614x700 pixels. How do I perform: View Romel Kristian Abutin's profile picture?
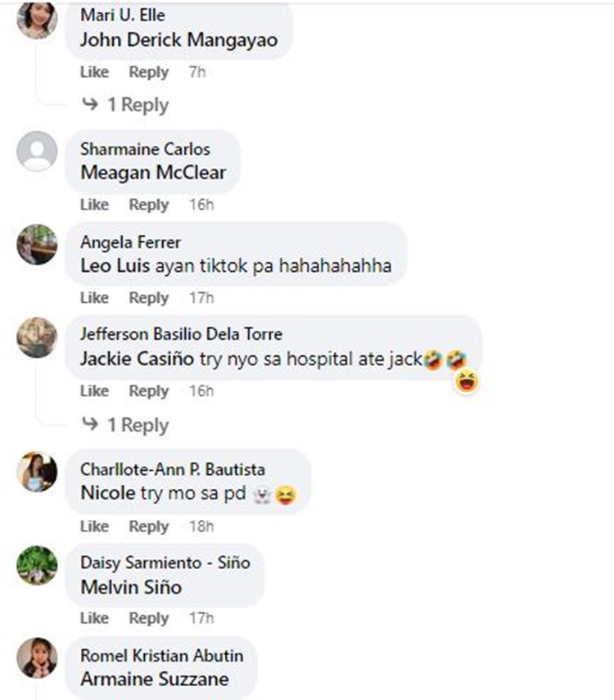37,658
